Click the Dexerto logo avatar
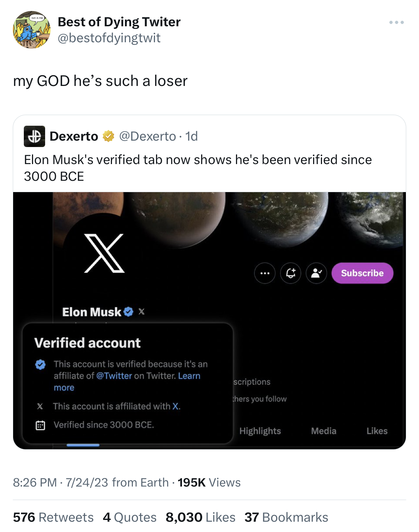419x532 pixels. 34,136
